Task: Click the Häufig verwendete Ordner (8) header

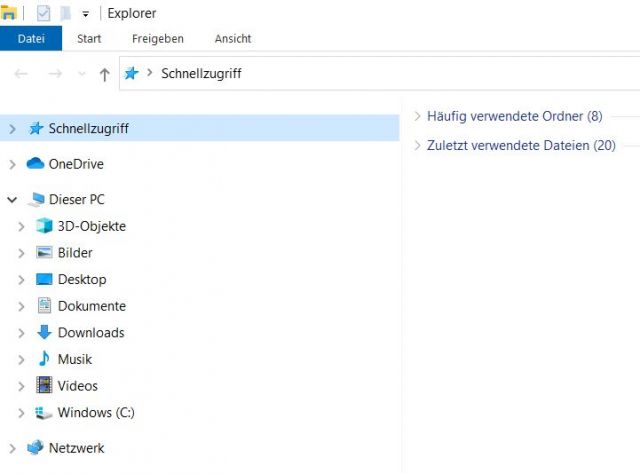Action: point(515,116)
